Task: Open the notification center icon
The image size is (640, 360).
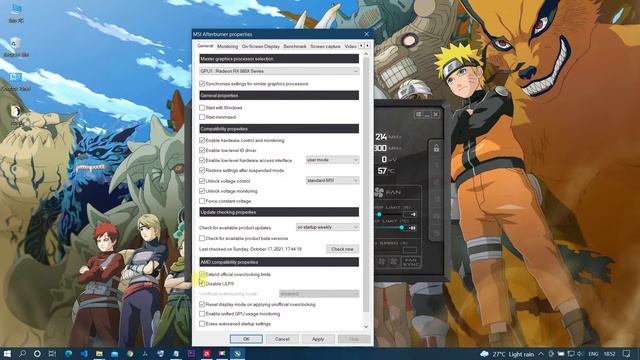Action: [x=627, y=354]
